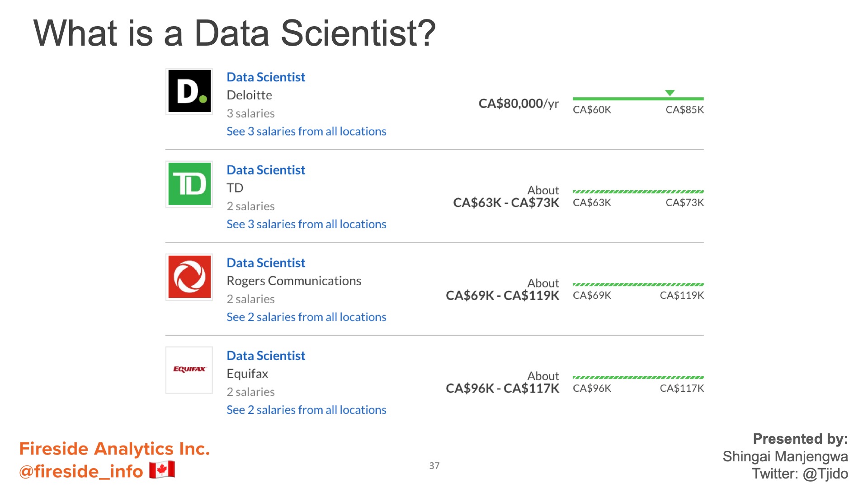This screenshot has height=488, width=868.
Task: See 3 salaries from all locations for TD
Action: pos(307,224)
